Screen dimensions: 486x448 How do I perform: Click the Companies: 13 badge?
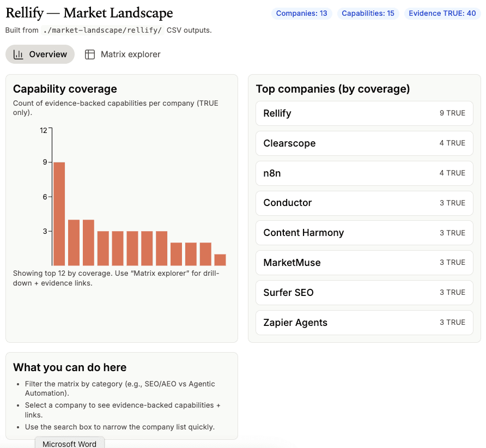302,13
